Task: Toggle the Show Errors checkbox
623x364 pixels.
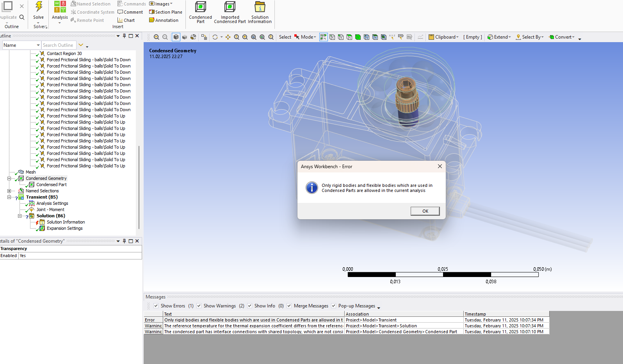Action: (x=156, y=306)
